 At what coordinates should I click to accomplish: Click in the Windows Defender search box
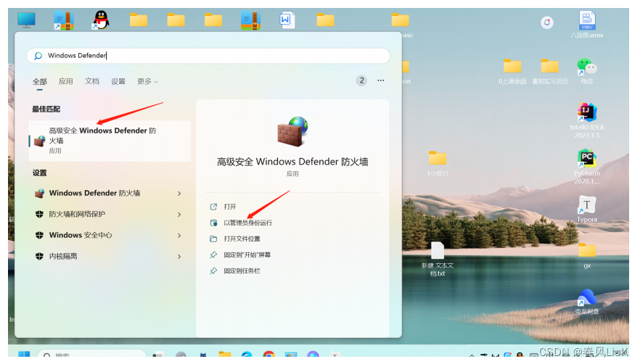tap(208, 56)
